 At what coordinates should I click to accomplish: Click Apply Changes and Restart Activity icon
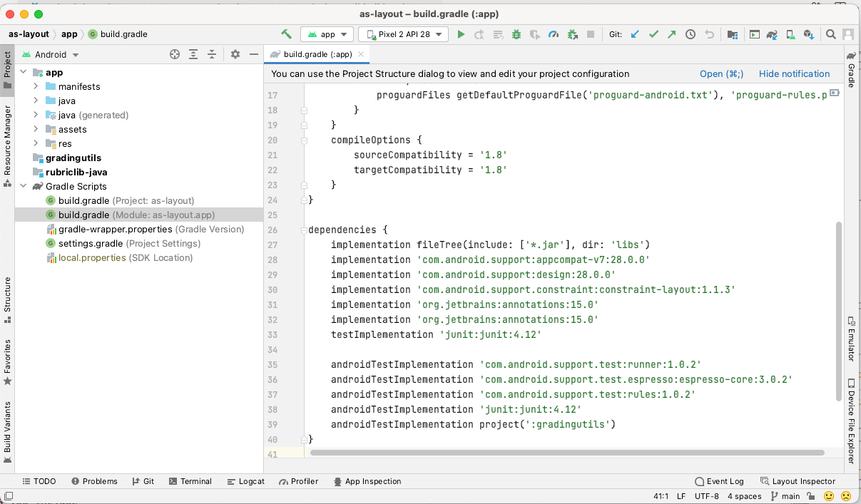coord(479,34)
